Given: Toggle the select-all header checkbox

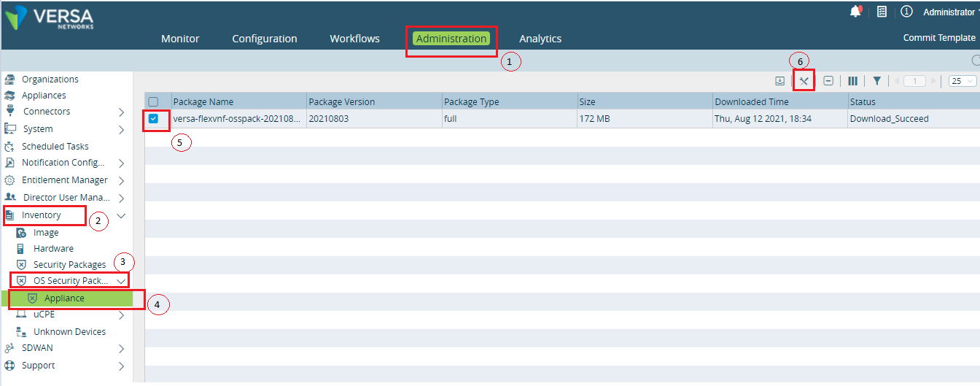Looking at the screenshot, I should (153, 102).
